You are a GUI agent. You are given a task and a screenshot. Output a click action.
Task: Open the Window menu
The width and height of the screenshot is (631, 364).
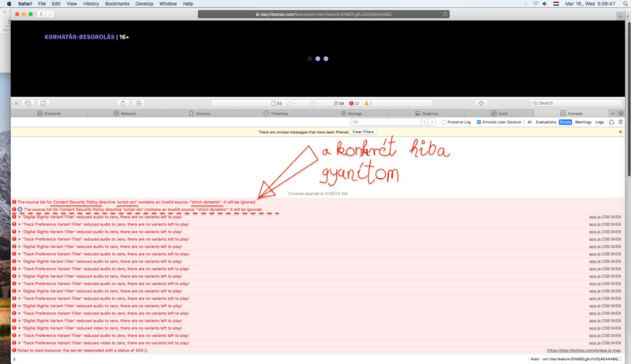pos(168,4)
